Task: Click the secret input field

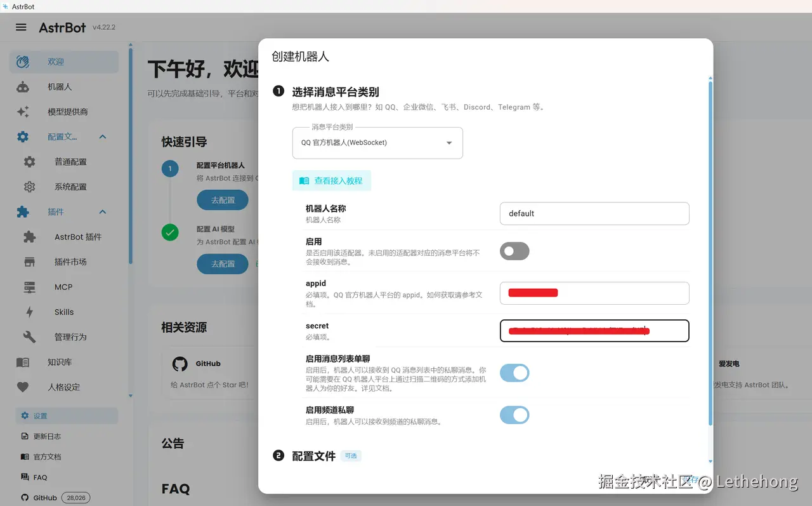Action: tap(594, 331)
